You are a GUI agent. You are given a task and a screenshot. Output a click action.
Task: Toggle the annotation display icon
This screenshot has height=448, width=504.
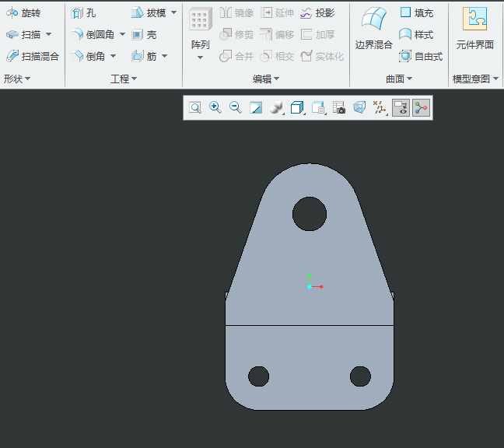pos(401,107)
